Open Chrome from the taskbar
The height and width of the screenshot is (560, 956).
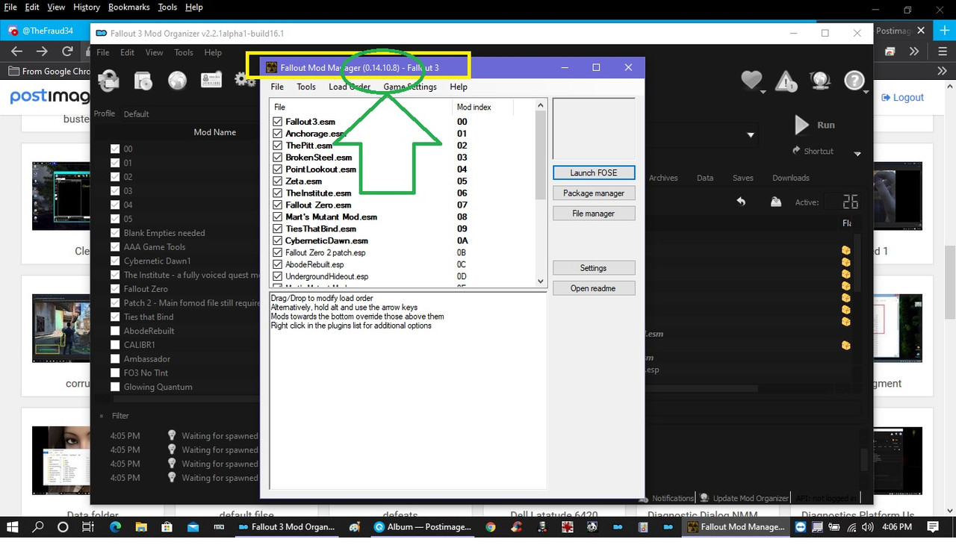click(x=490, y=526)
